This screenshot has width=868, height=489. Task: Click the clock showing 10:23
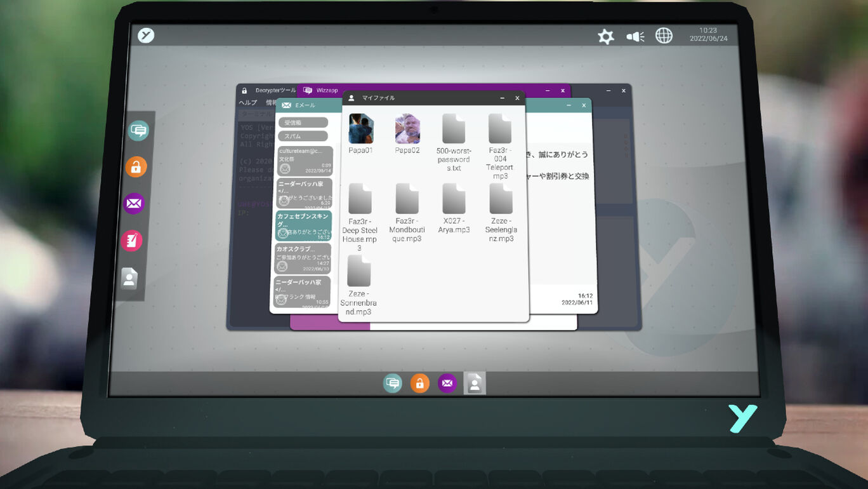[708, 30]
